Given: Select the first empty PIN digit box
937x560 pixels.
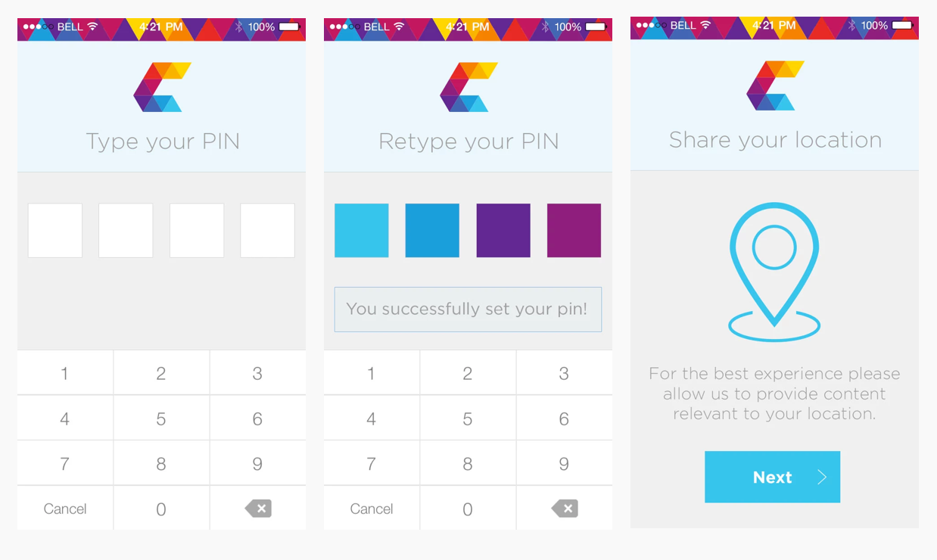Looking at the screenshot, I should (55, 230).
